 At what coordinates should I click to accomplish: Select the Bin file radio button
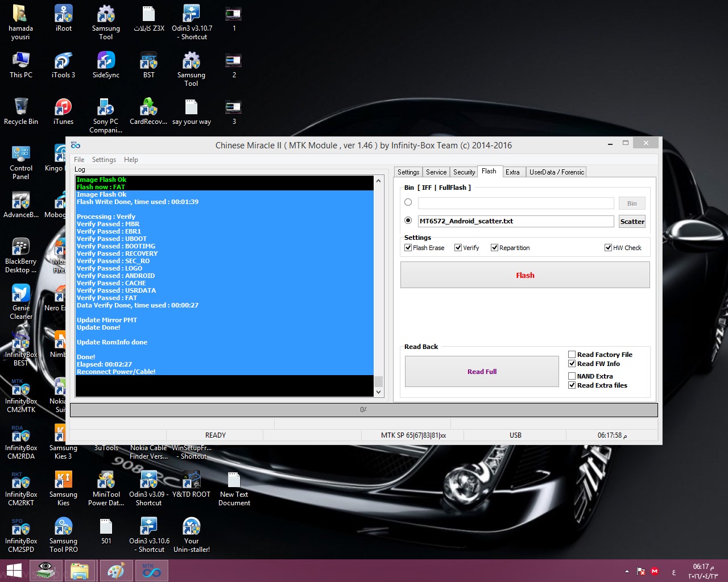[x=408, y=202]
